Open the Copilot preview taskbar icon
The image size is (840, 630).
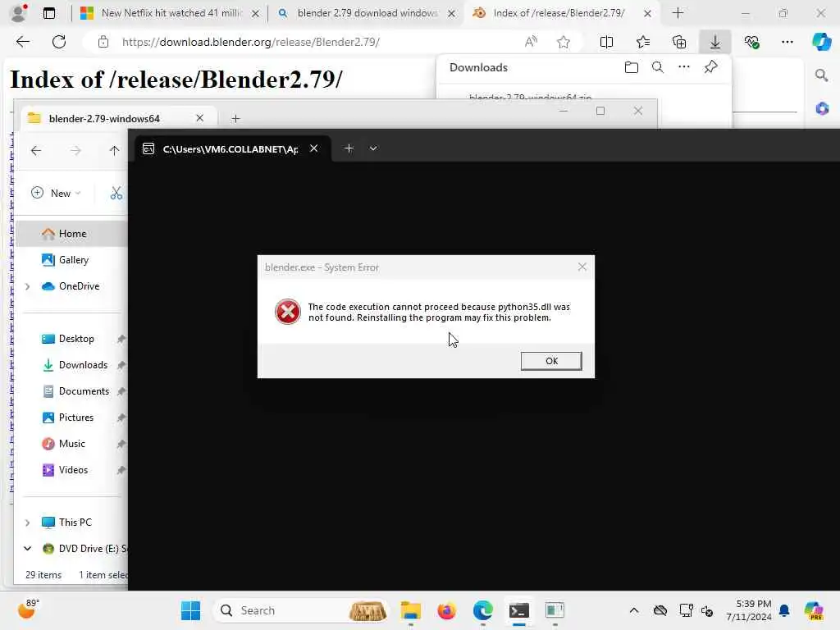click(814, 610)
